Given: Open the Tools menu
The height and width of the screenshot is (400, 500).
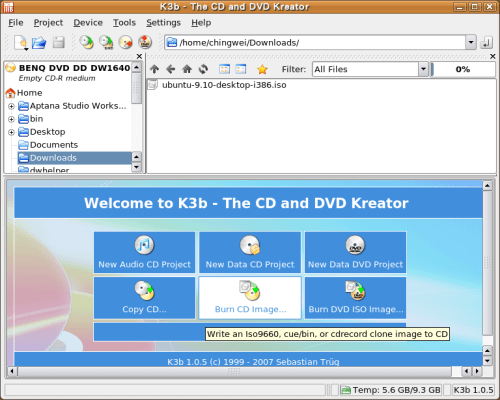Looking at the screenshot, I should coord(124,23).
